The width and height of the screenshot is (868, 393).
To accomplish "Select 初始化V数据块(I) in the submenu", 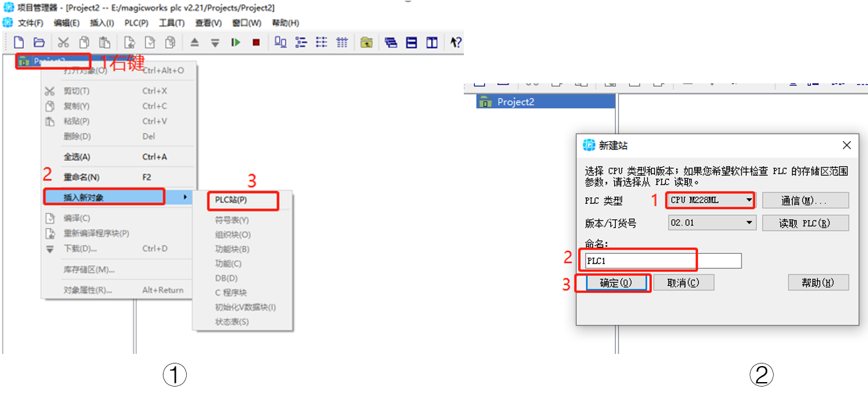I will tap(243, 307).
